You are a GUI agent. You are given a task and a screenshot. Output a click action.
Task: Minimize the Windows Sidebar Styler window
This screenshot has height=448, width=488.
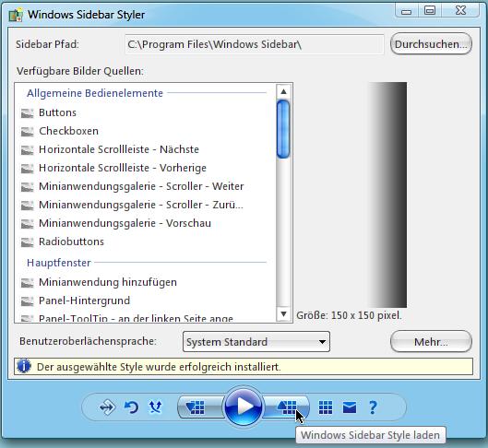click(407, 11)
